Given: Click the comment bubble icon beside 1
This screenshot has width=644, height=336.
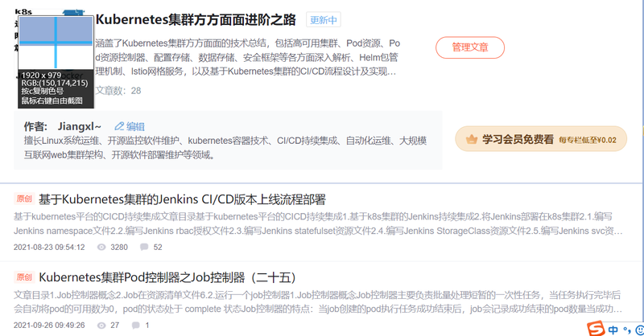Looking at the screenshot, I should (x=135, y=326).
